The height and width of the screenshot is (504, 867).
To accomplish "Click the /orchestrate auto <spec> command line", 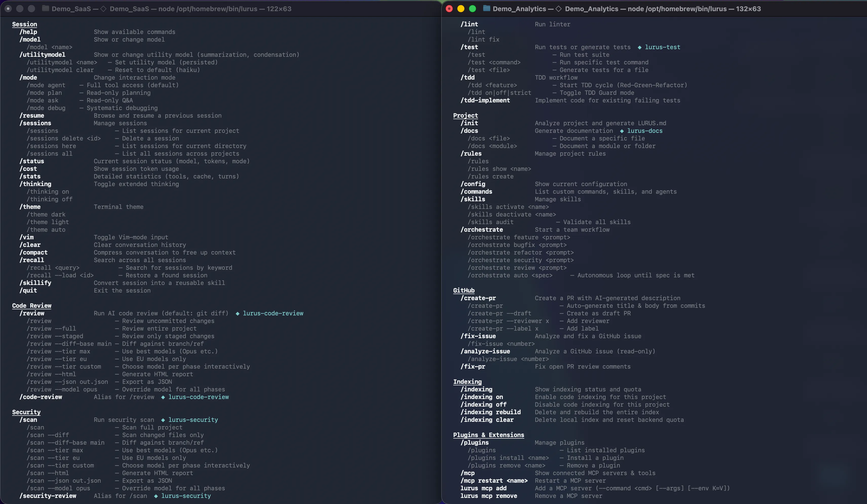I will click(510, 275).
